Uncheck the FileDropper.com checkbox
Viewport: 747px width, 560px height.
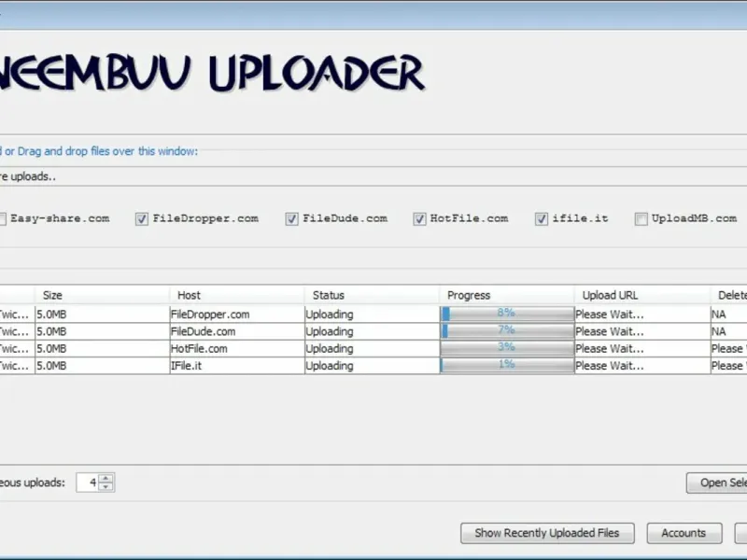pos(142,218)
